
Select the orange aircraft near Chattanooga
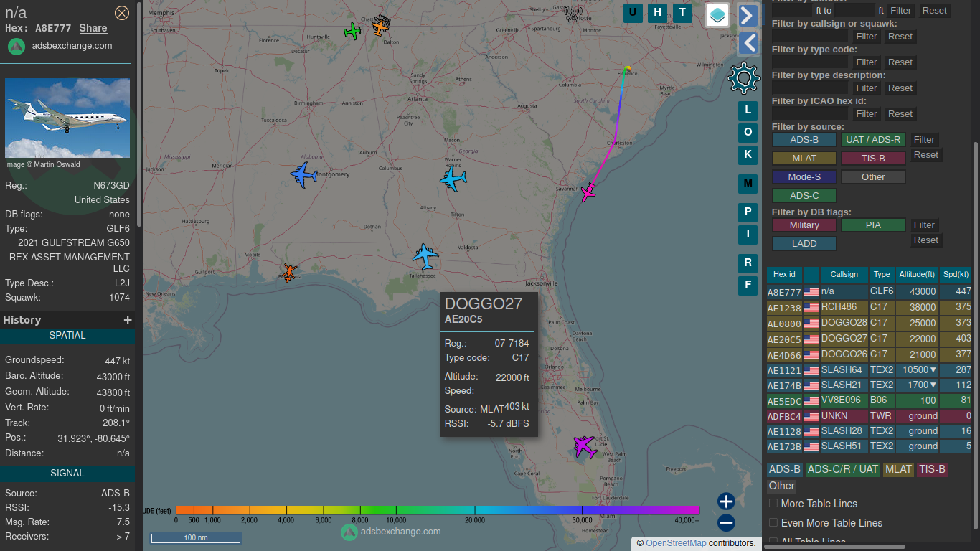tap(380, 27)
